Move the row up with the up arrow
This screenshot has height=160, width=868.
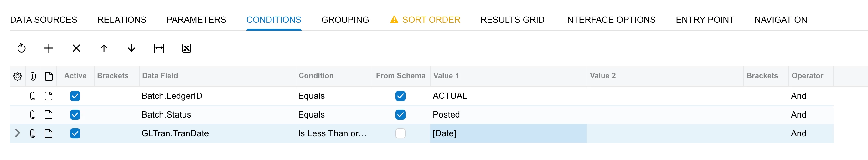(x=104, y=48)
